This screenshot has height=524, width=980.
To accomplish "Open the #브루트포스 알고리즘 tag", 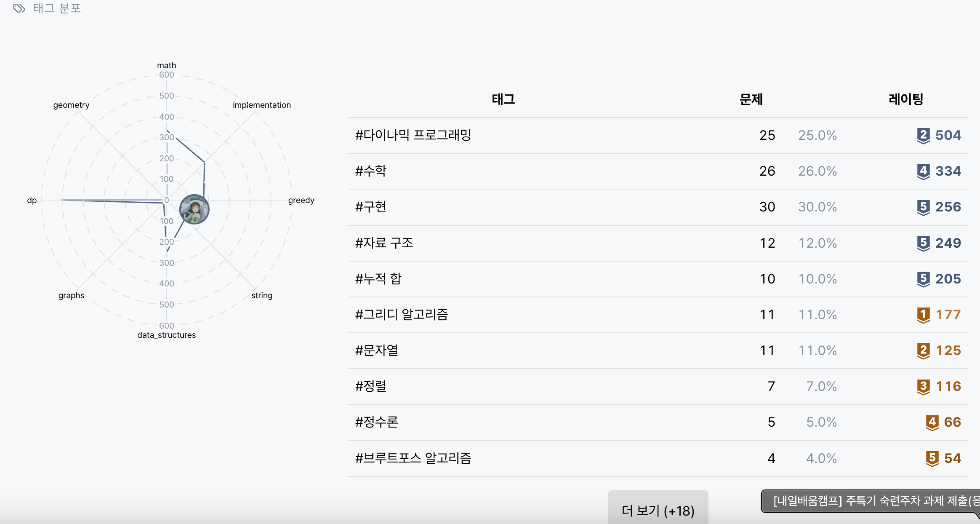I will (x=413, y=458).
